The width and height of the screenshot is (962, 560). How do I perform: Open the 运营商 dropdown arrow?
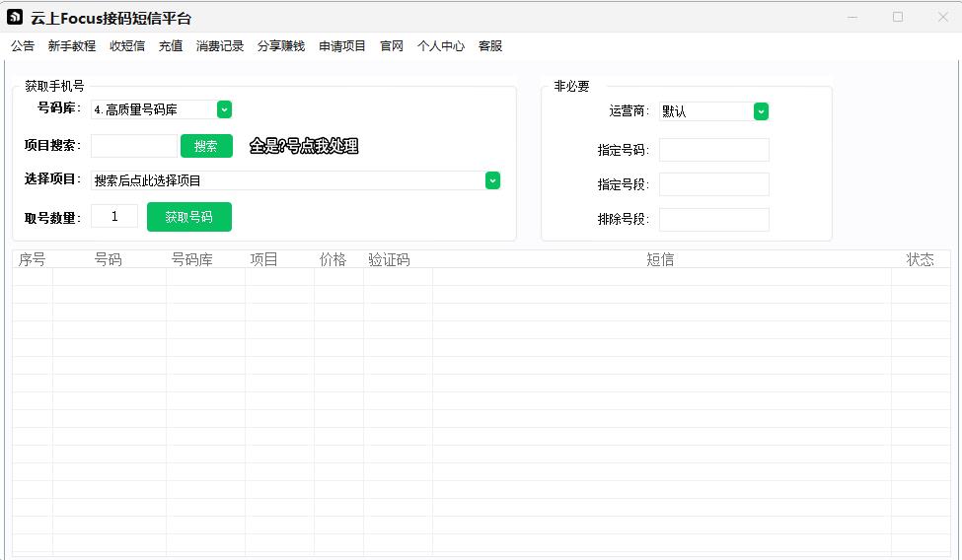tap(761, 111)
